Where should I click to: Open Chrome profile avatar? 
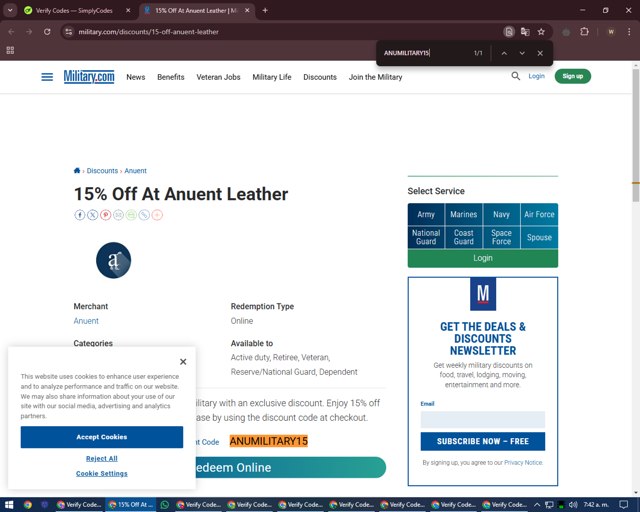pos(611,32)
